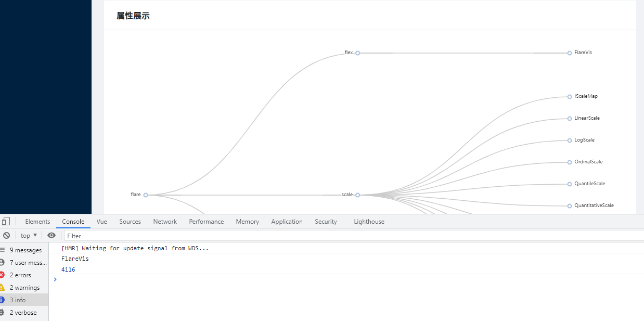Open the Performance tab
The height and width of the screenshot is (321, 644).
click(x=207, y=222)
